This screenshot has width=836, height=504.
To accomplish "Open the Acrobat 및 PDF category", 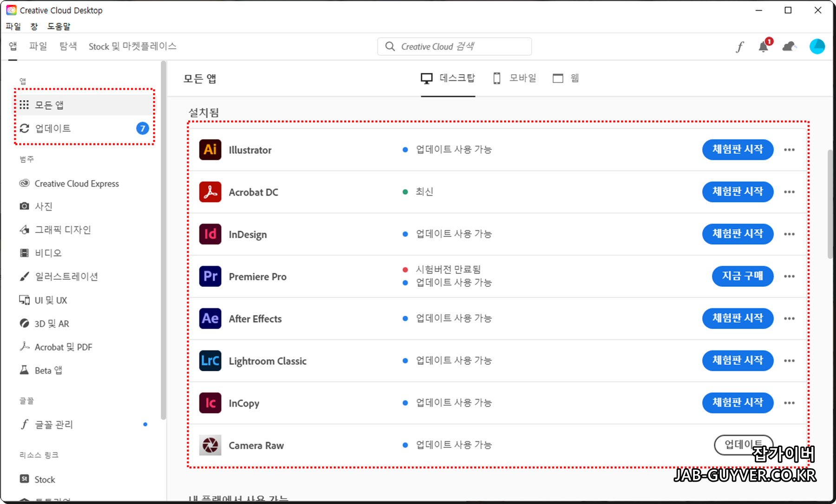I will (x=56, y=347).
